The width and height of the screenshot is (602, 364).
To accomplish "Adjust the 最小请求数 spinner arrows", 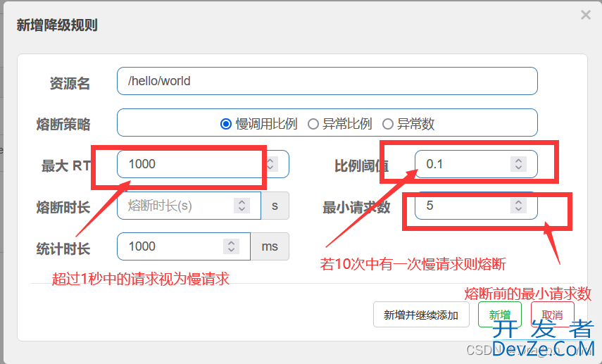I will click(518, 206).
